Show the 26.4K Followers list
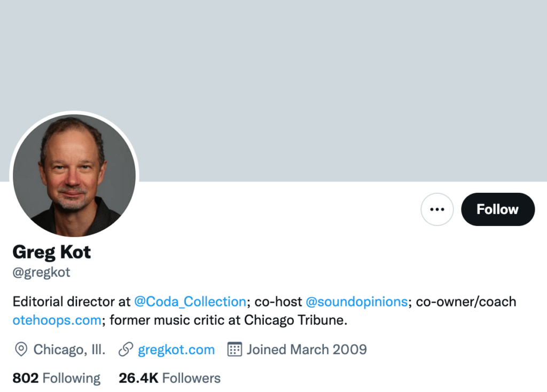 coord(169,378)
